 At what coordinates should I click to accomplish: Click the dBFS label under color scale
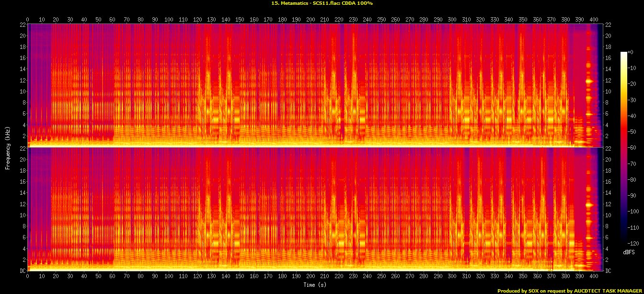[x=629, y=252]
